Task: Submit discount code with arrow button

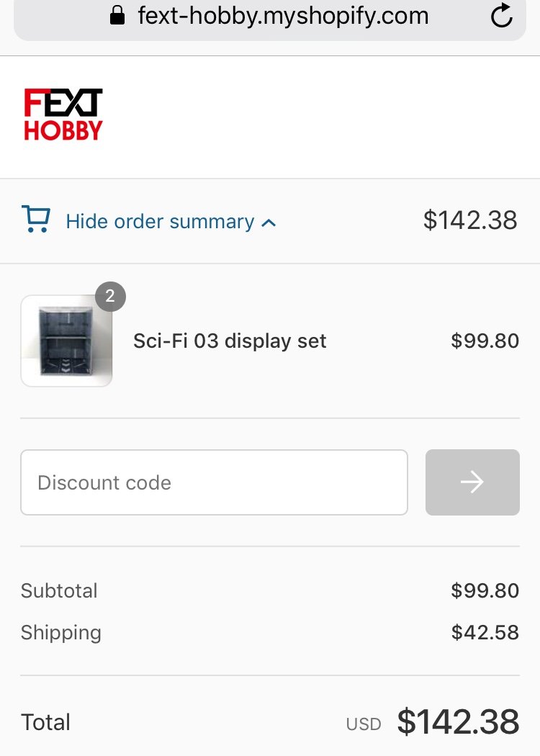Action: (x=472, y=482)
